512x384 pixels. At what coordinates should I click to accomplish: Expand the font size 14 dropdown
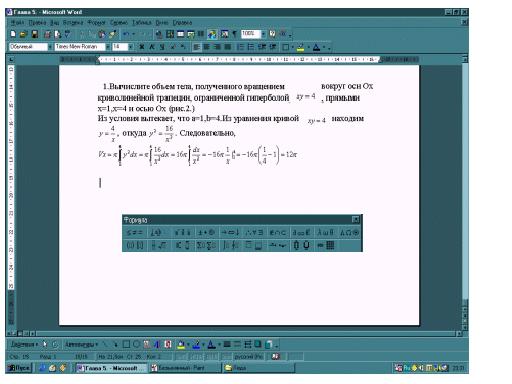coord(131,47)
